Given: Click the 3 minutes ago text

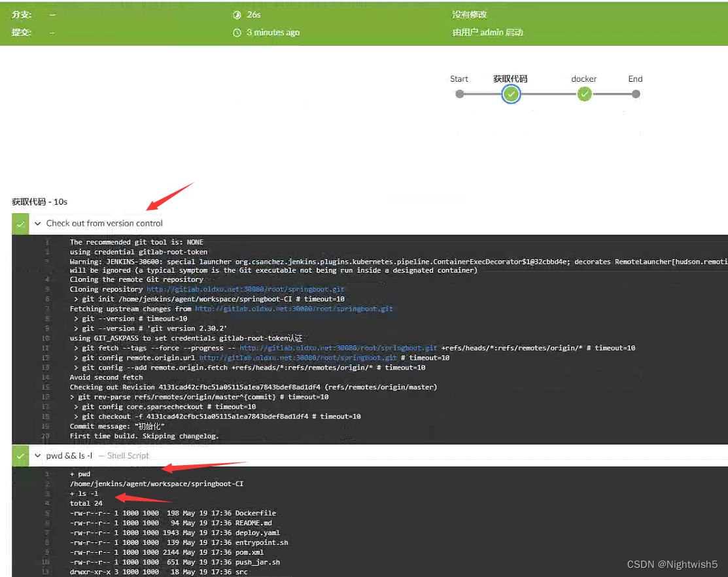Looking at the screenshot, I should pos(273,33).
